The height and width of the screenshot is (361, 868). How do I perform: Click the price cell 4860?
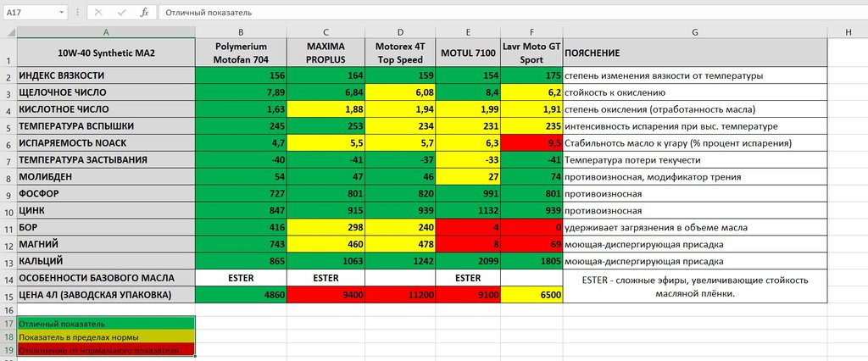[x=241, y=295]
